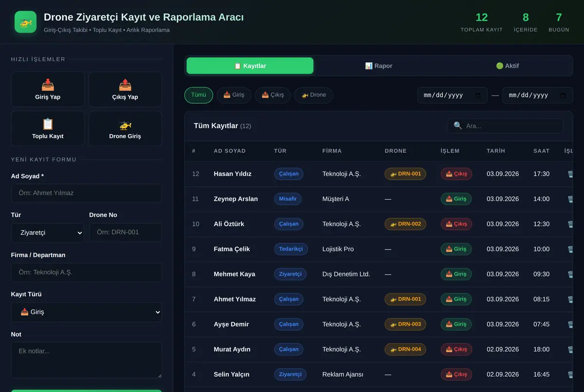The width and height of the screenshot is (584, 392).
Task: Click Çıkış status badge for Selin Yalçın
Action: click(456, 374)
